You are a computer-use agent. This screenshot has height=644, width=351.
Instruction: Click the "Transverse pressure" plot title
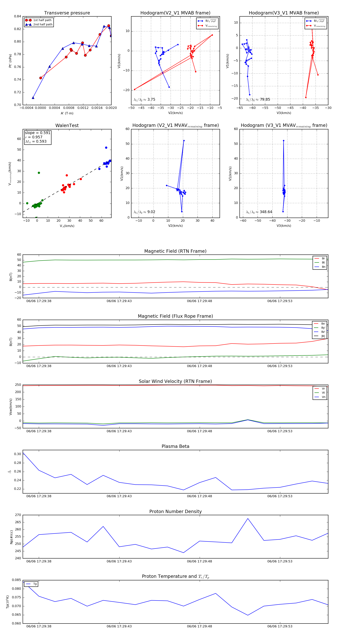(67, 13)
